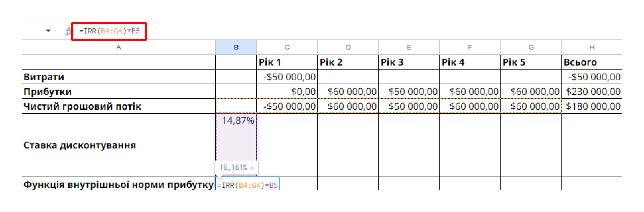644x212 pixels.
Task: Click the empty B4 cell in Чистий грошовий потік row
Action: pos(236,106)
